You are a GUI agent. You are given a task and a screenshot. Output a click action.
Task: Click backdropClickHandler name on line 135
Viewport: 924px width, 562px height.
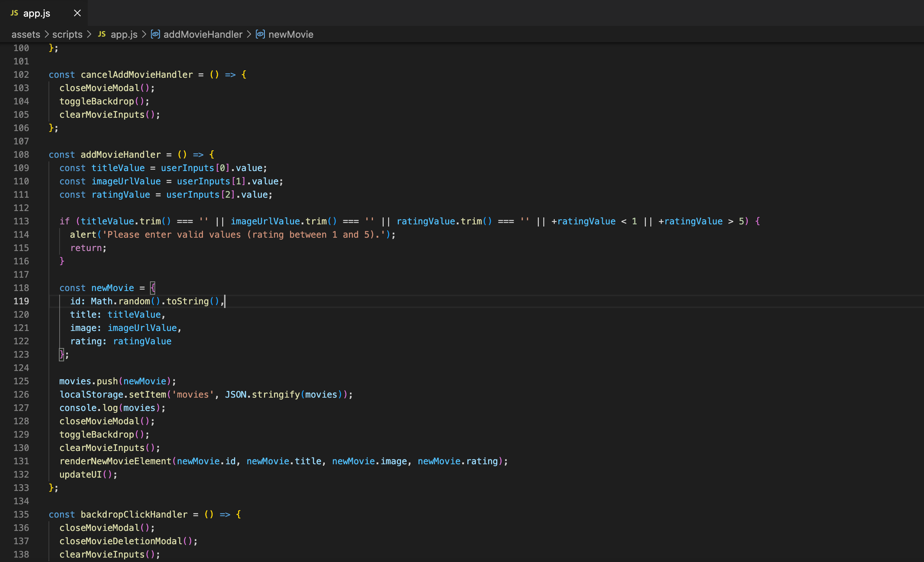(134, 514)
